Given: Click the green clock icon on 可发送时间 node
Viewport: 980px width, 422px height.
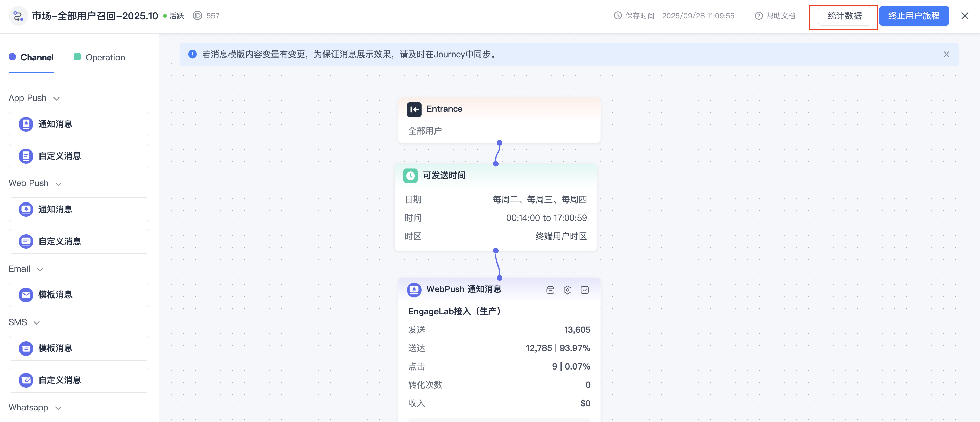Looking at the screenshot, I should pyautogui.click(x=410, y=176).
